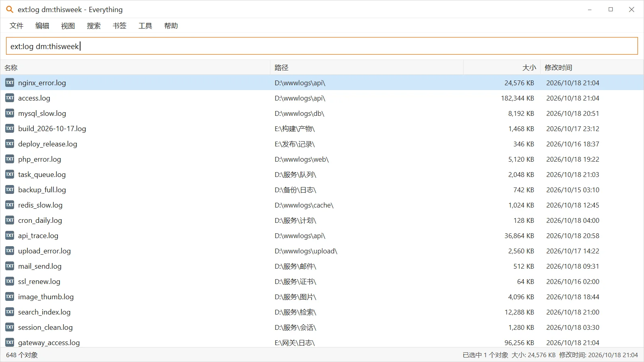Sort results by 名称 column header
This screenshot has height=362, width=644.
coord(135,68)
